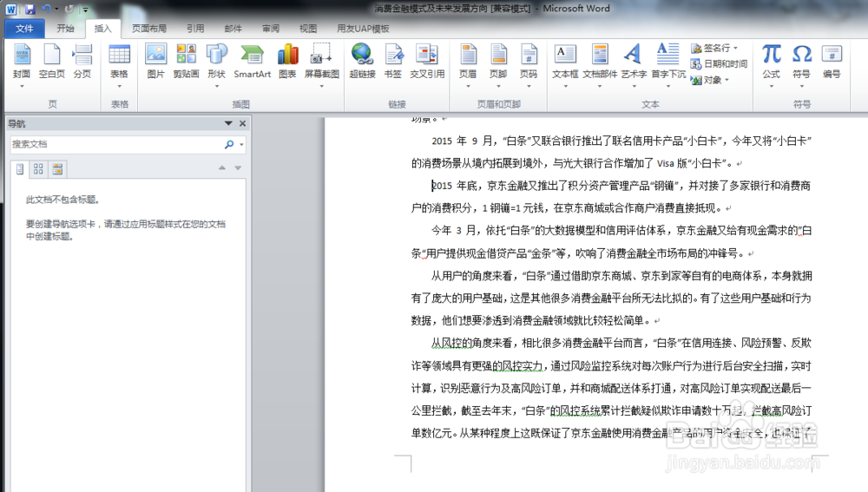The height and width of the screenshot is (492, 868).
Task: Open the table (表格) insert tool
Action: 119,65
